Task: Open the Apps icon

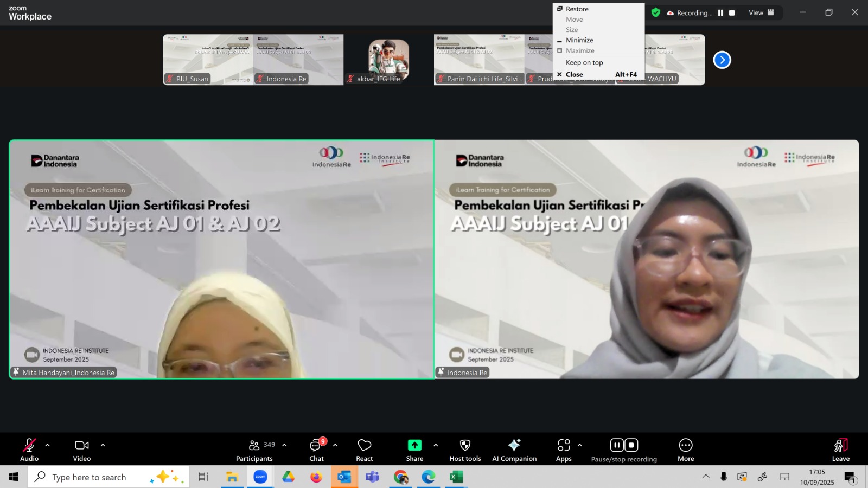Action: (564, 446)
